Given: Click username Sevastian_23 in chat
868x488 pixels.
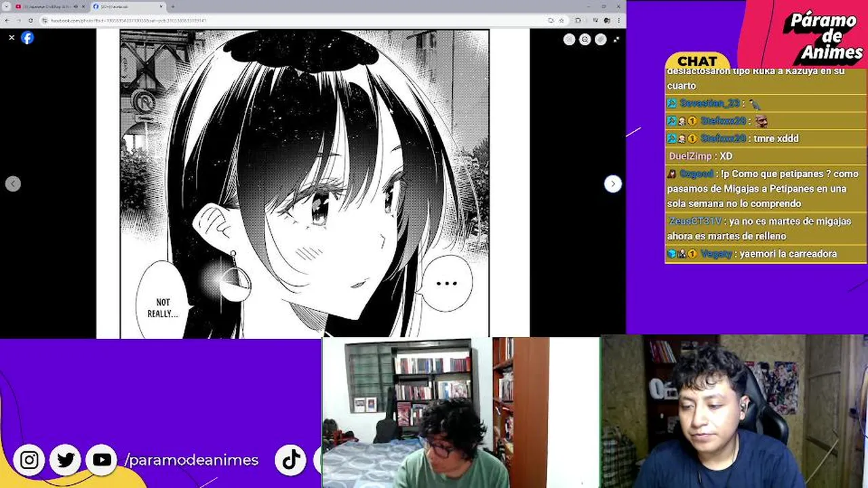Looking at the screenshot, I should pos(710,103).
